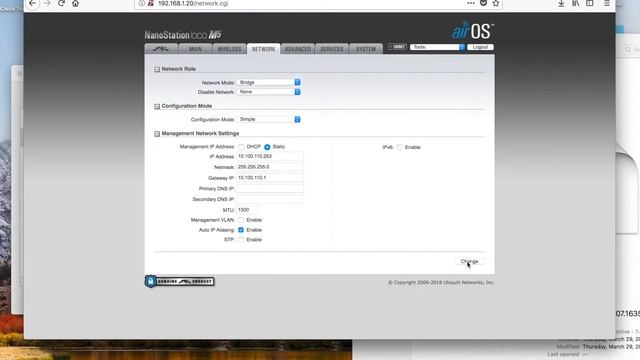The height and width of the screenshot is (360, 640).
Task: Click the Change button
Action: [x=469, y=261]
